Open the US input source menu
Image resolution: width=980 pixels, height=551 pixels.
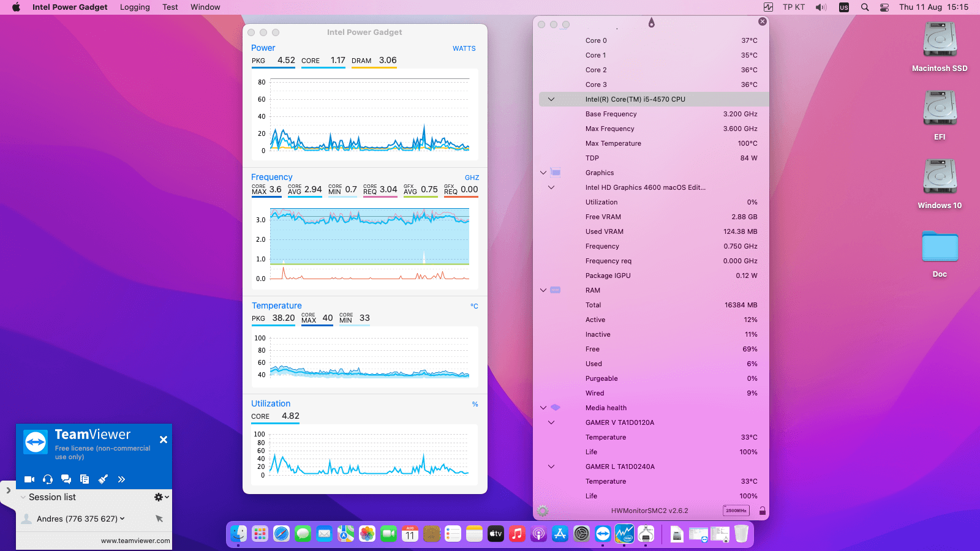tap(844, 7)
